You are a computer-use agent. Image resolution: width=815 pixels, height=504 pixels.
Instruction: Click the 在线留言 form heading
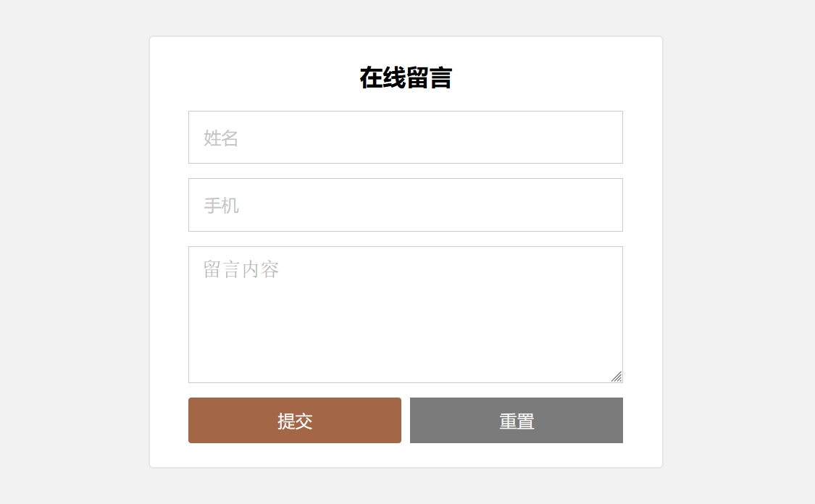tap(406, 78)
